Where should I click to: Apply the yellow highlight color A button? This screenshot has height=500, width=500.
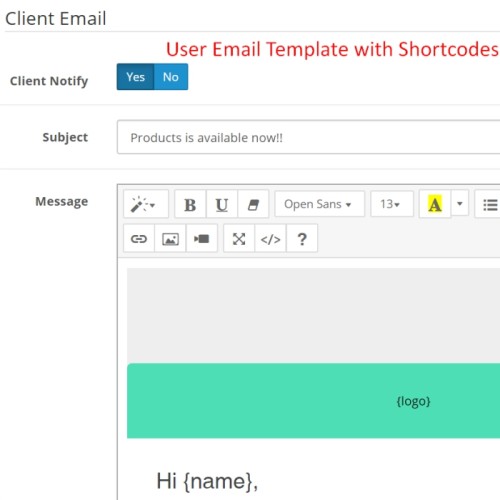[x=435, y=204]
